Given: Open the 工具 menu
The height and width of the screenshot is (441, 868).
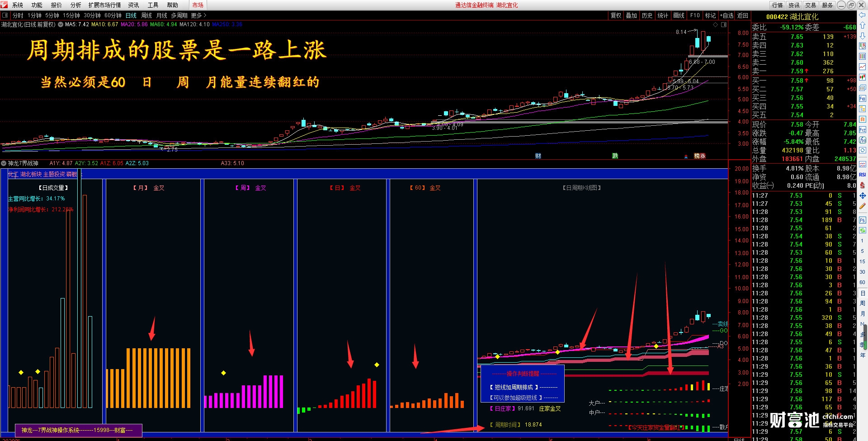Looking at the screenshot, I should point(153,5).
